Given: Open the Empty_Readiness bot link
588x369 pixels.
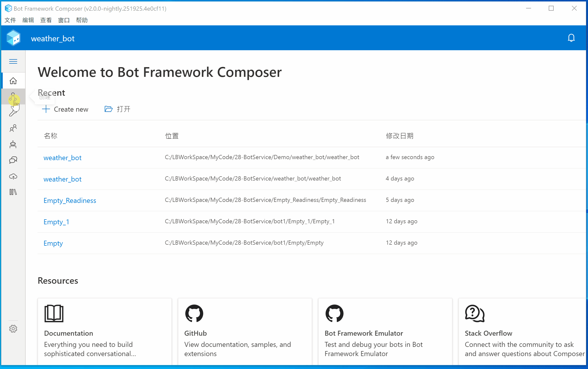Looking at the screenshot, I should pyautogui.click(x=70, y=200).
